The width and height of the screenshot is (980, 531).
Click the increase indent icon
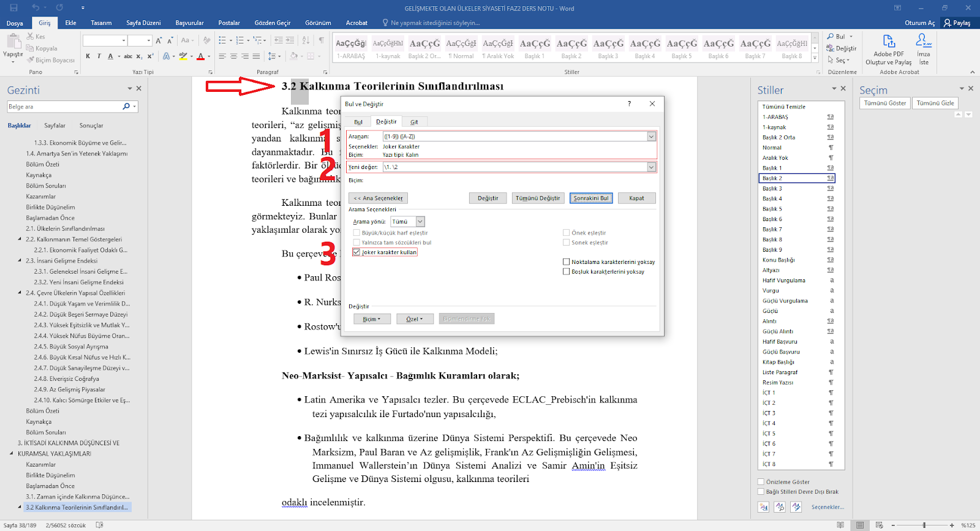click(x=290, y=40)
